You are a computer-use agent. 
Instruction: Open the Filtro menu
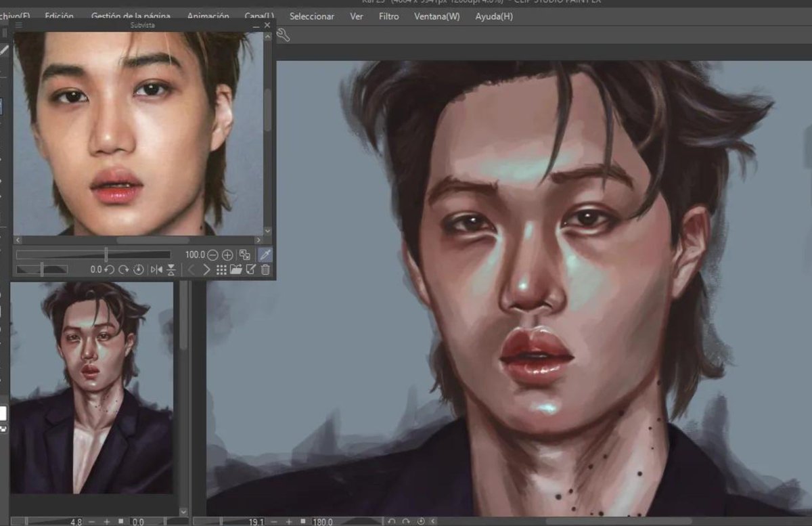tap(389, 16)
